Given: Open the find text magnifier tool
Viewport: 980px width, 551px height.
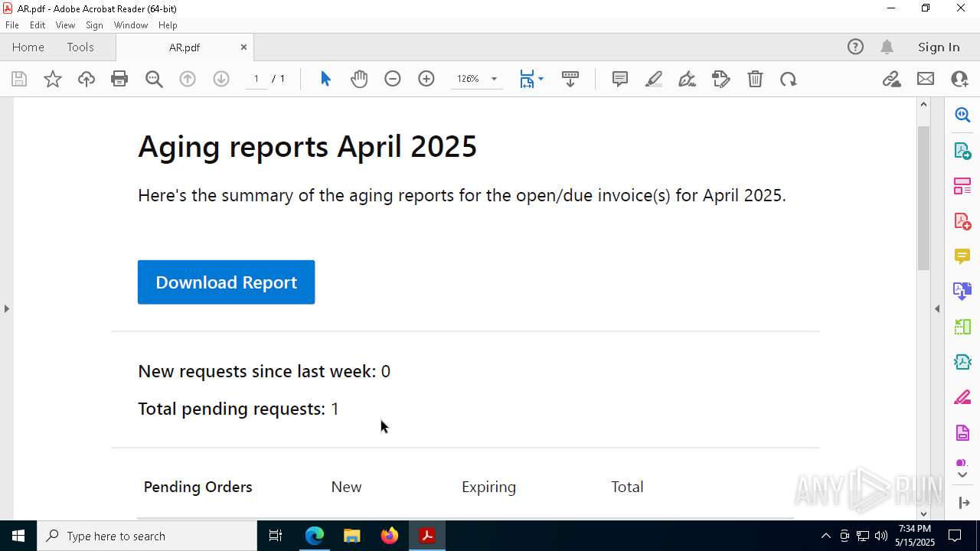Looking at the screenshot, I should coord(154,79).
